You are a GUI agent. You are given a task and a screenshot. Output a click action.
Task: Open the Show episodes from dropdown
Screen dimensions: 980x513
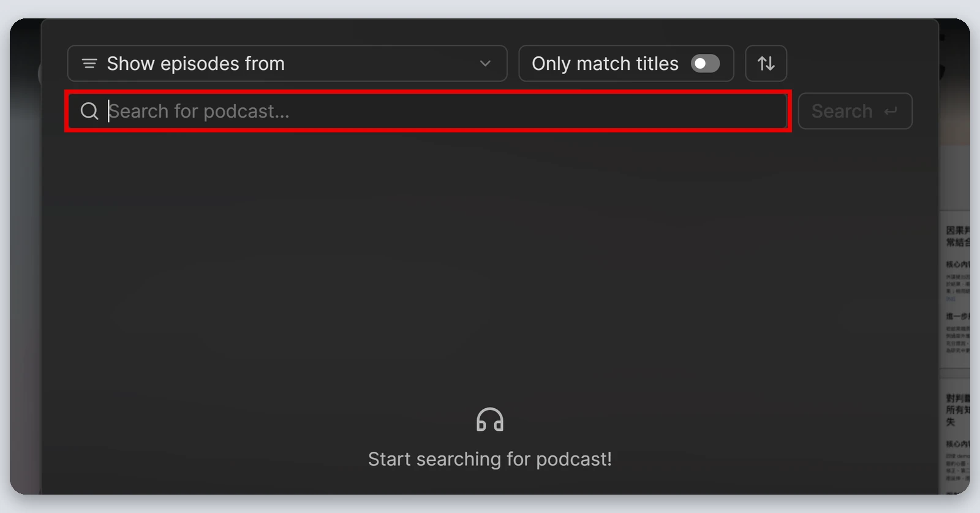coord(287,63)
